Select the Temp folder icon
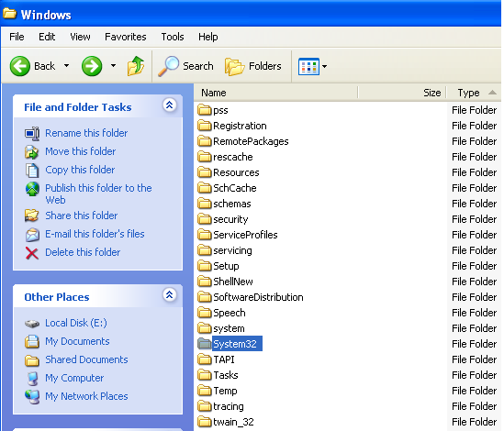 click(204, 390)
